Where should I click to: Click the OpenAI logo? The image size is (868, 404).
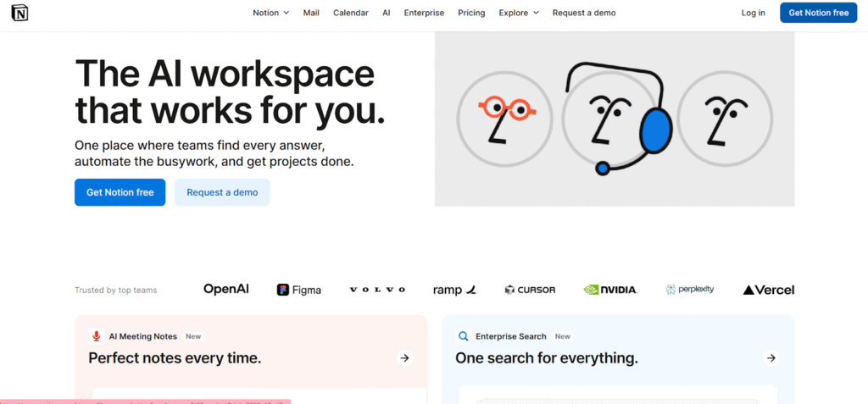pos(226,289)
